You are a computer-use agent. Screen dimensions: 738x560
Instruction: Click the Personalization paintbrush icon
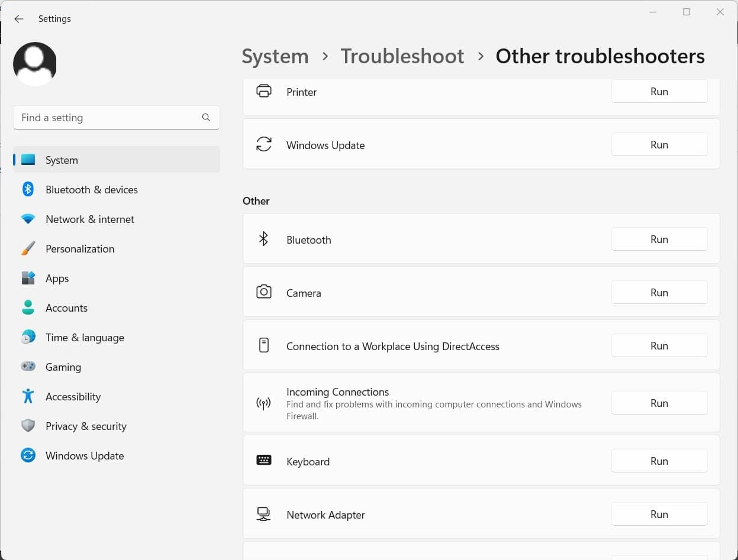coord(28,248)
